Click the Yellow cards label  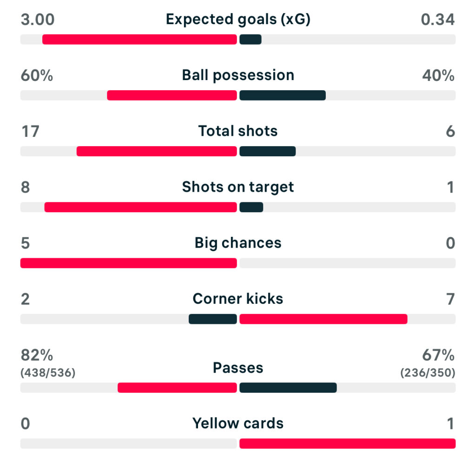pos(238,423)
